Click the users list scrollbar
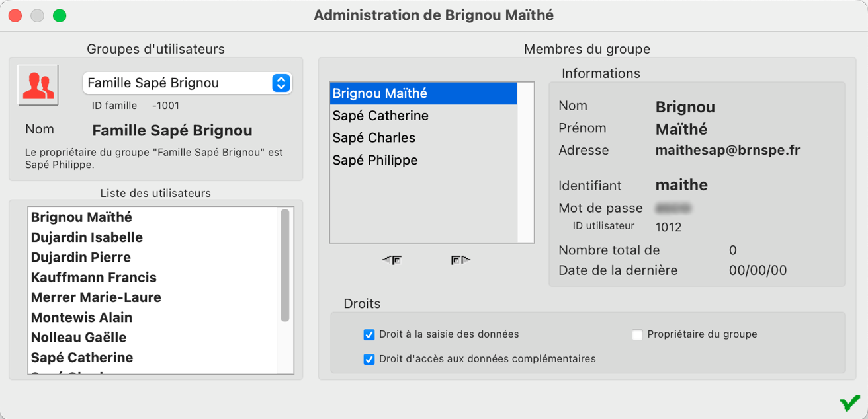The width and height of the screenshot is (868, 419). tap(285, 266)
